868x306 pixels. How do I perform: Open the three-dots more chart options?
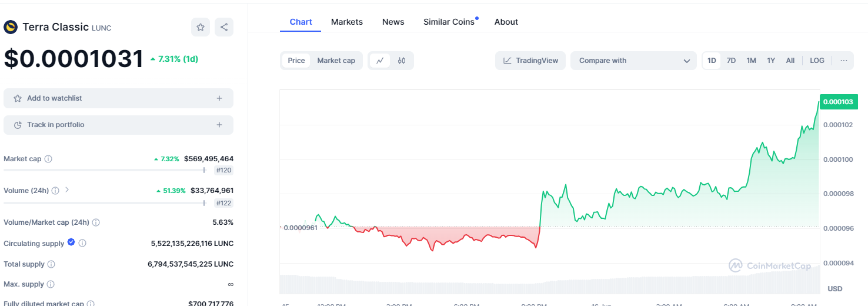point(843,61)
